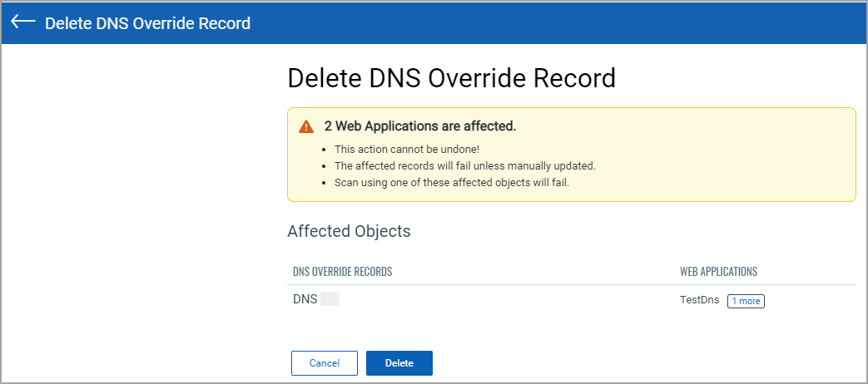Click the back arrow in header

[22, 22]
